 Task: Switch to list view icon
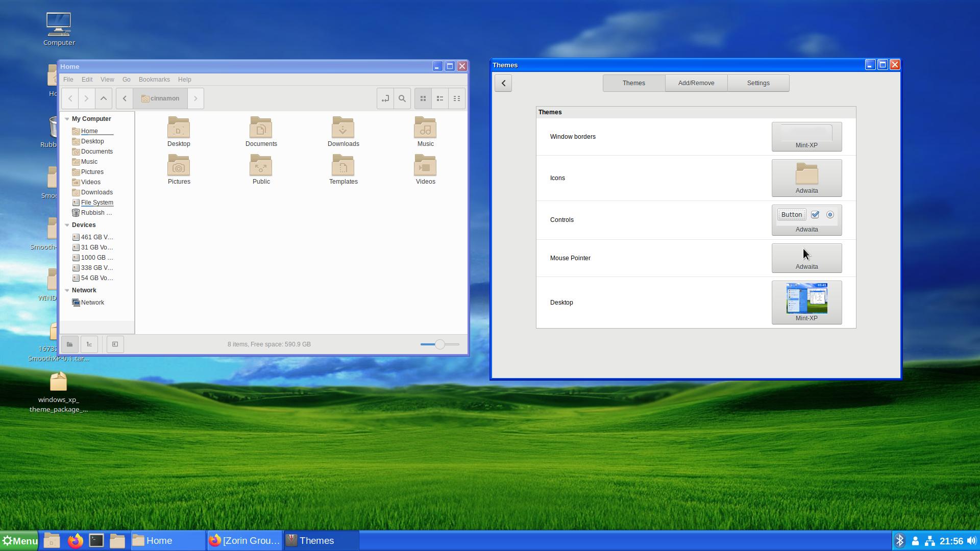[x=440, y=98]
